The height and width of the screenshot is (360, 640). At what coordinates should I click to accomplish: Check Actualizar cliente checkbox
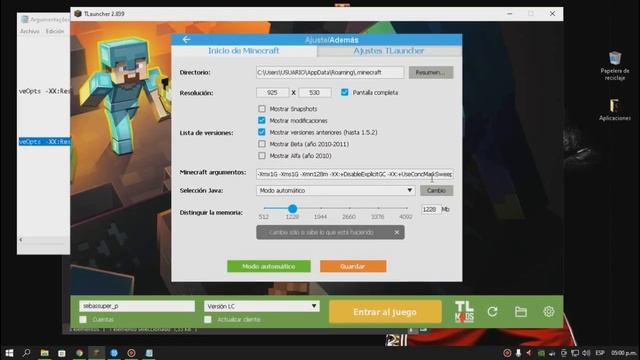click(208, 320)
